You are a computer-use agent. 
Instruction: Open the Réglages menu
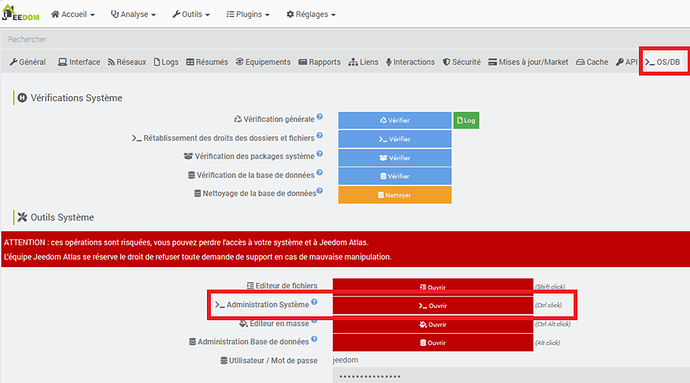[x=311, y=14]
